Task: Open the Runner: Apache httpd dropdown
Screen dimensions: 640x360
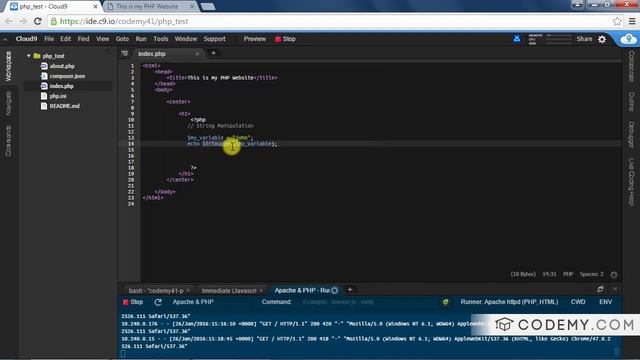Action: click(509, 302)
